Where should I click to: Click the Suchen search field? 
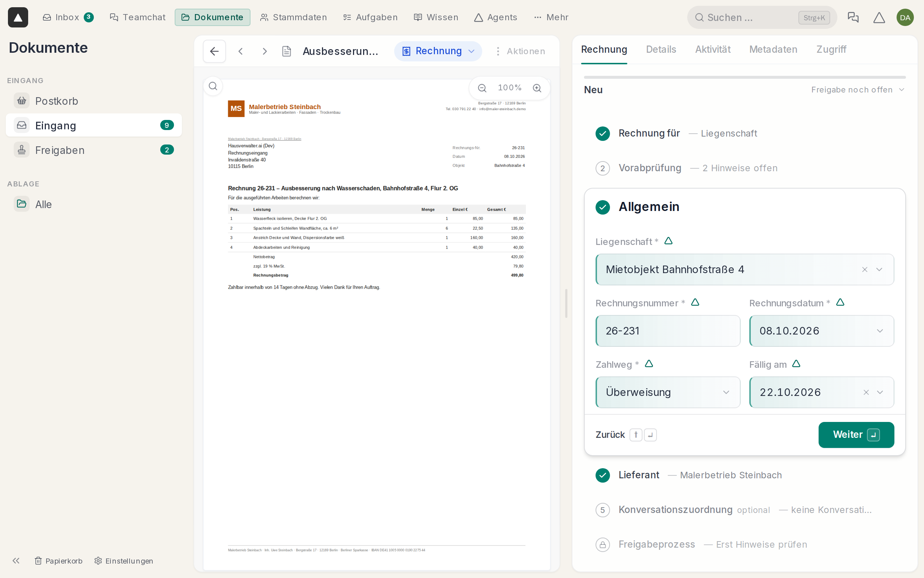tap(762, 17)
